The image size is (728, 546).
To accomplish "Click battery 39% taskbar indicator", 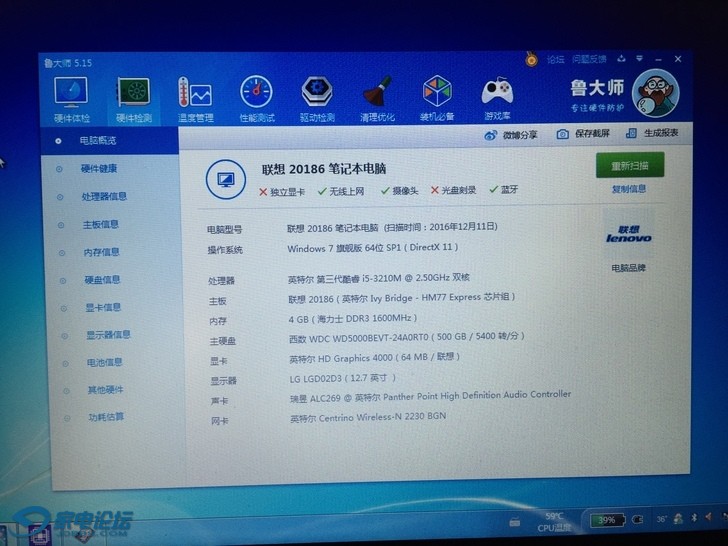I will point(607,520).
